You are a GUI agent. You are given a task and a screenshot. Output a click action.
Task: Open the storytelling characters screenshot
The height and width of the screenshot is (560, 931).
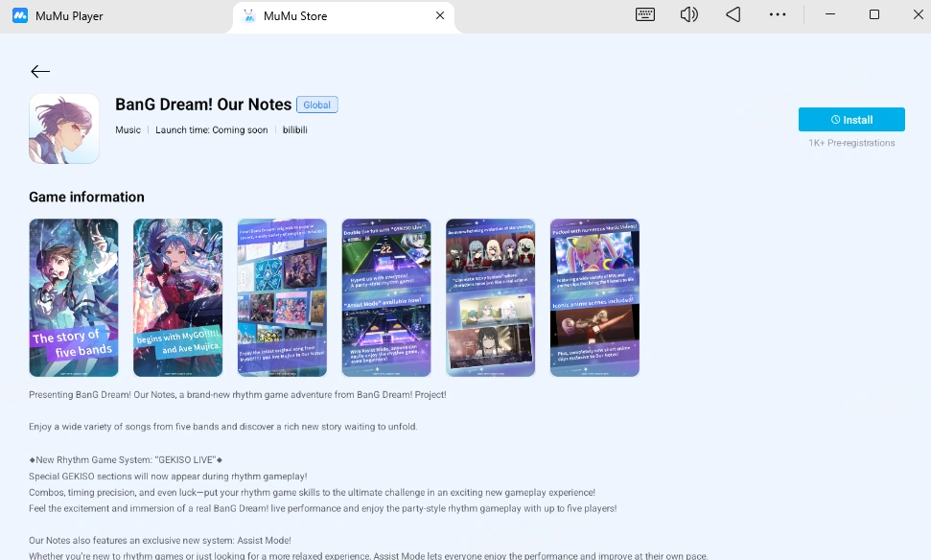tap(491, 297)
